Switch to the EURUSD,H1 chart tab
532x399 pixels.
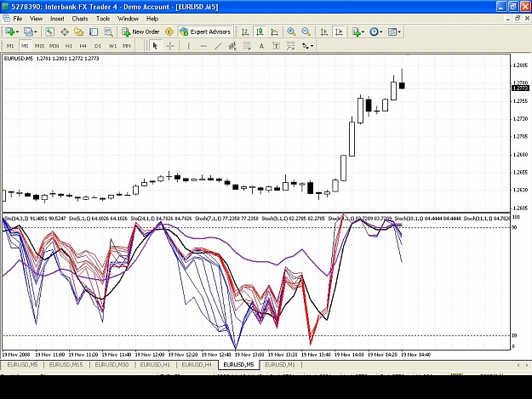tap(155, 365)
